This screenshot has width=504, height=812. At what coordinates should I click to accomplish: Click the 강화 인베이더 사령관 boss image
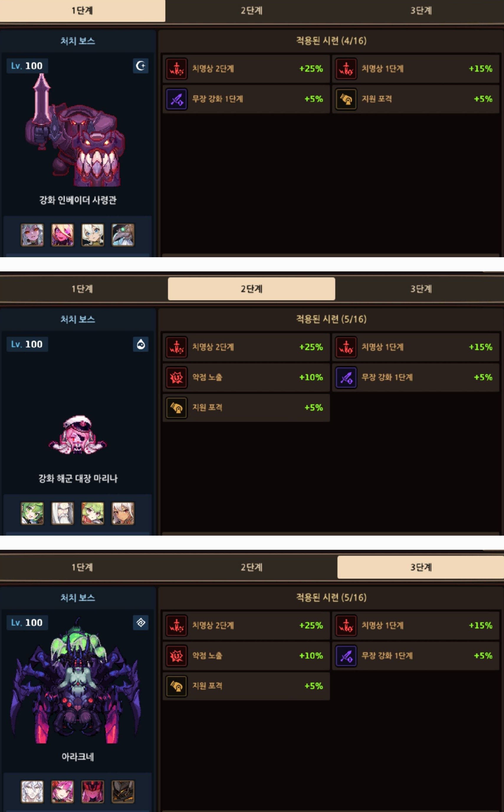[75, 130]
